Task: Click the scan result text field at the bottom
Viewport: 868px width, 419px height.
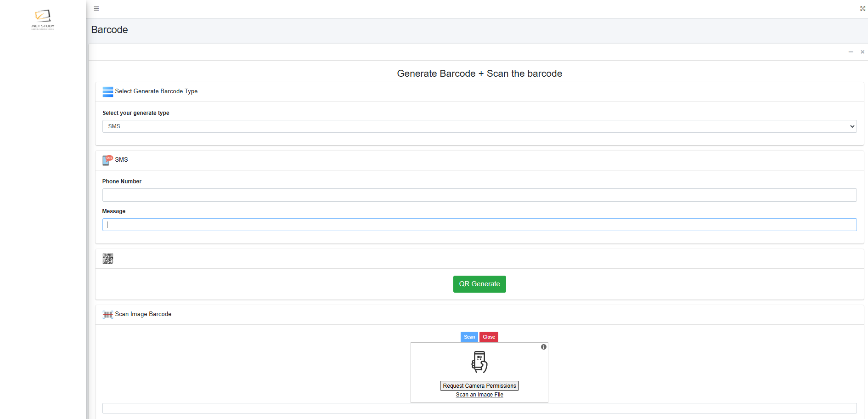Action: click(x=479, y=408)
